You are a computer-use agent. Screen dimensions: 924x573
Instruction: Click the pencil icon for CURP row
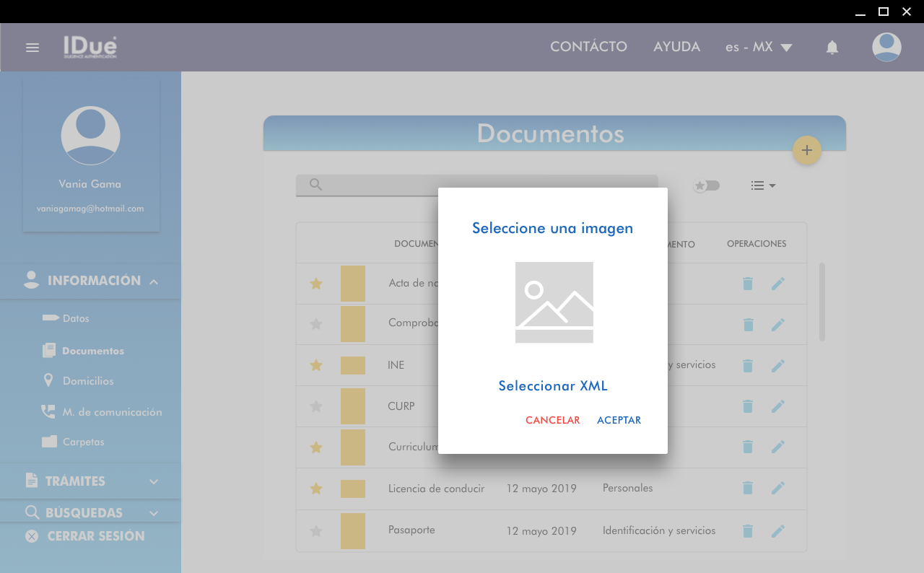[777, 407]
